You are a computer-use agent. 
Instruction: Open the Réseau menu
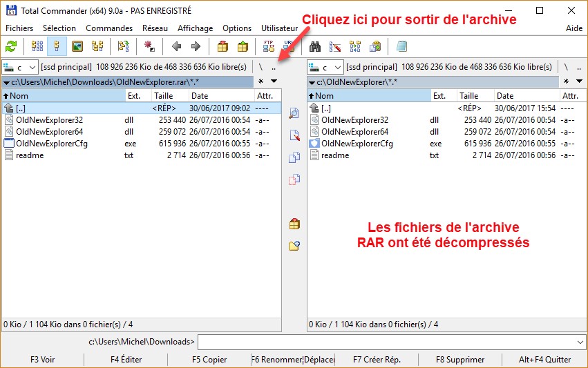point(155,28)
